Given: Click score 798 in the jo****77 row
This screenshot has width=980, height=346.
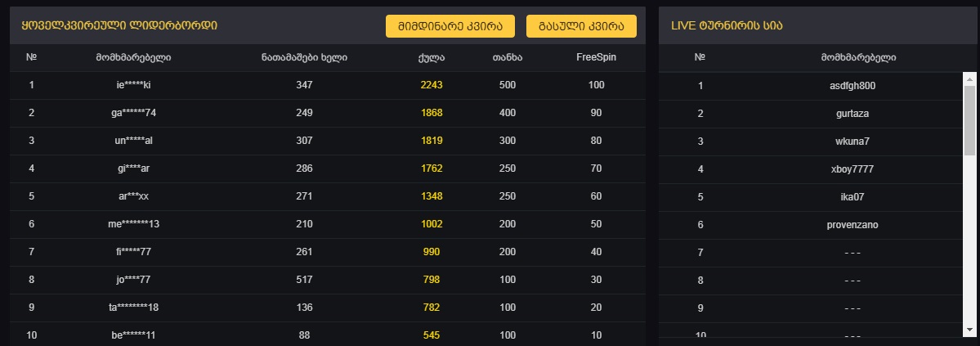Looking at the screenshot, I should tap(431, 280).
